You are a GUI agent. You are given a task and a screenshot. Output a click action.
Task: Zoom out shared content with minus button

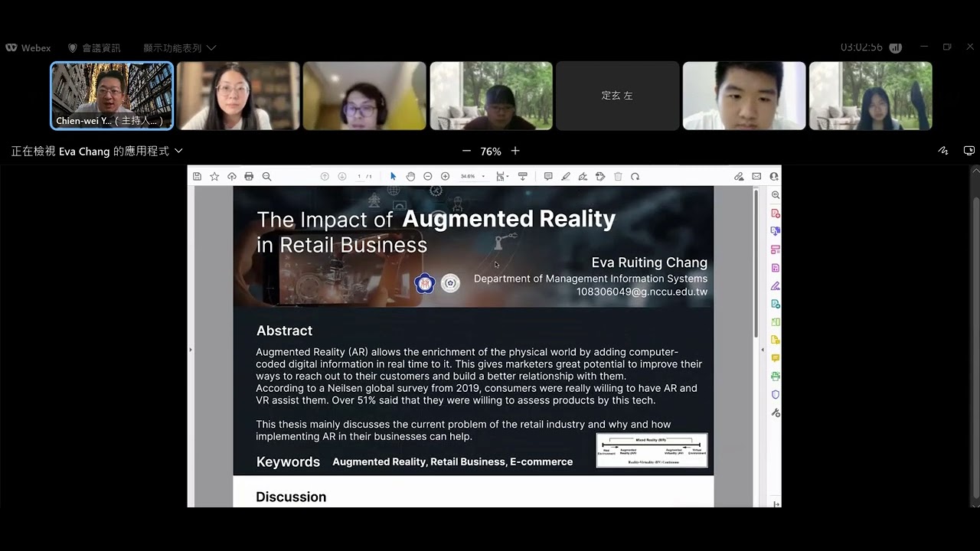click(466, 151)
